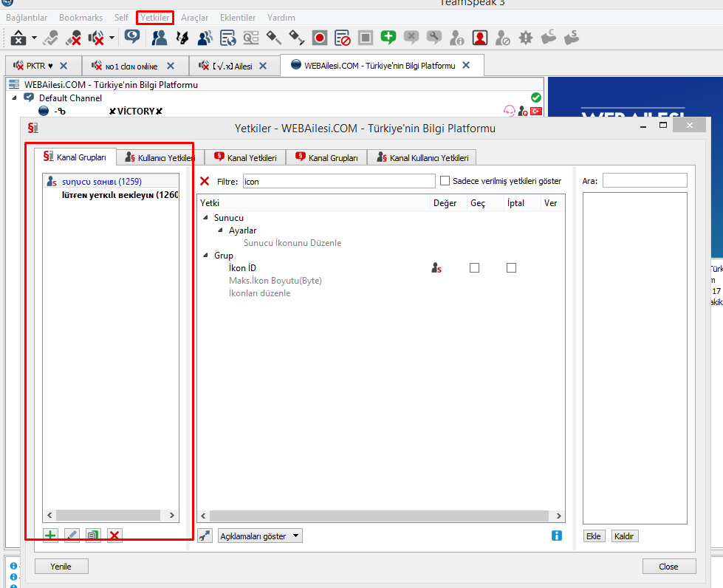Toggle speaker mute icon in toolbar
This screenshot has height=588, width=723.
[x=96, y=38]
